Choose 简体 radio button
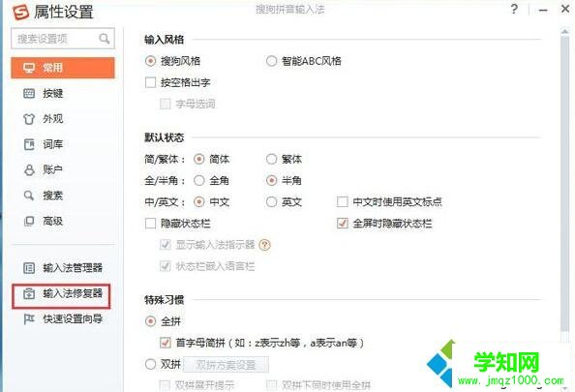575x392 pixels. 199,159
